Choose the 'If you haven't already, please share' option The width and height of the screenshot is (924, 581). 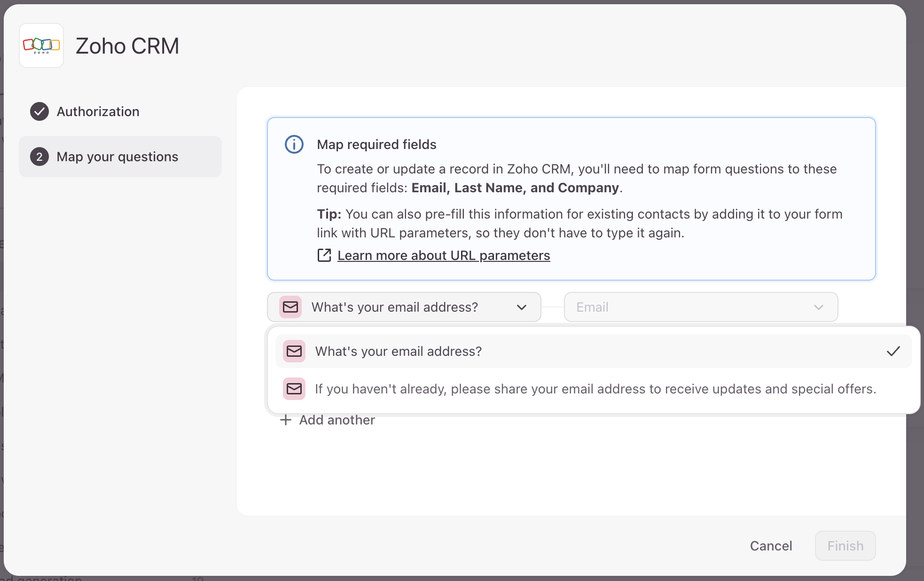coord(594,389)
